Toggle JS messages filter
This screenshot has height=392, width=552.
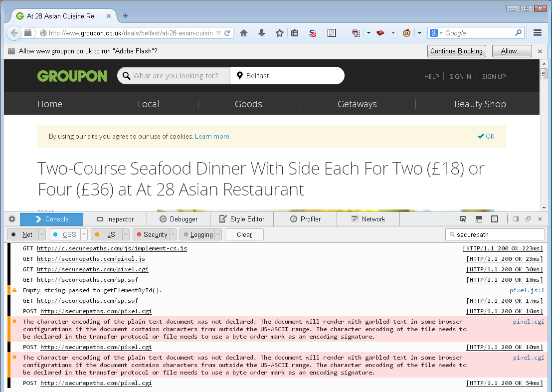coord(107,234)
